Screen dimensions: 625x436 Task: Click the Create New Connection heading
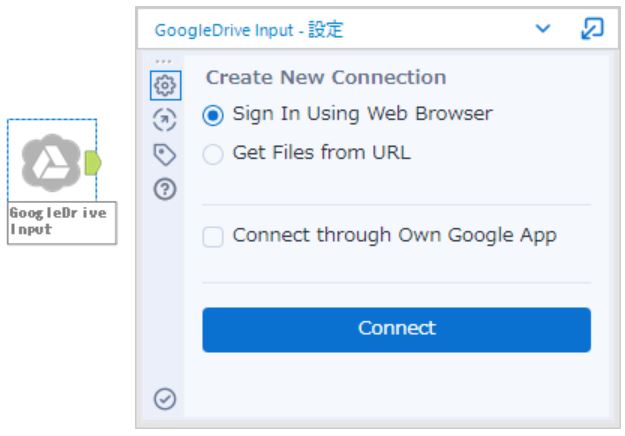[326, 78]
